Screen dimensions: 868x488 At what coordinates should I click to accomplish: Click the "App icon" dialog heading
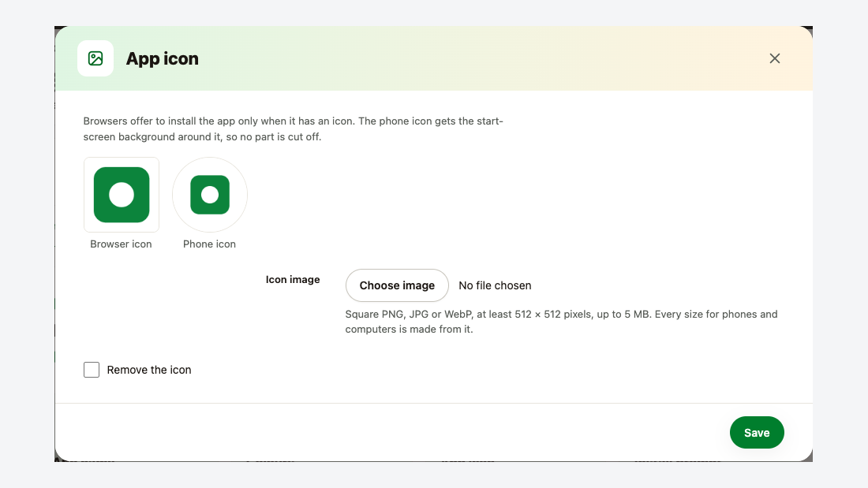pos(163,58)
